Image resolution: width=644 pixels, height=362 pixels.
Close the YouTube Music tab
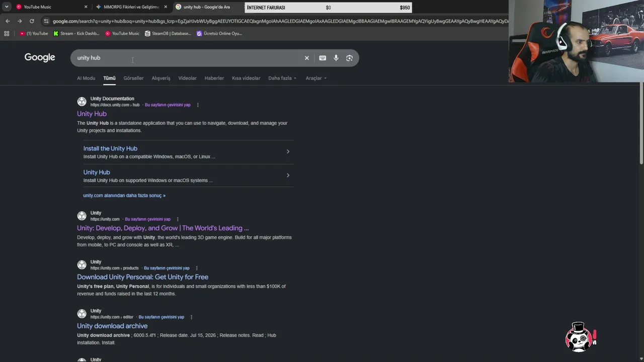[x=86, y=7]
